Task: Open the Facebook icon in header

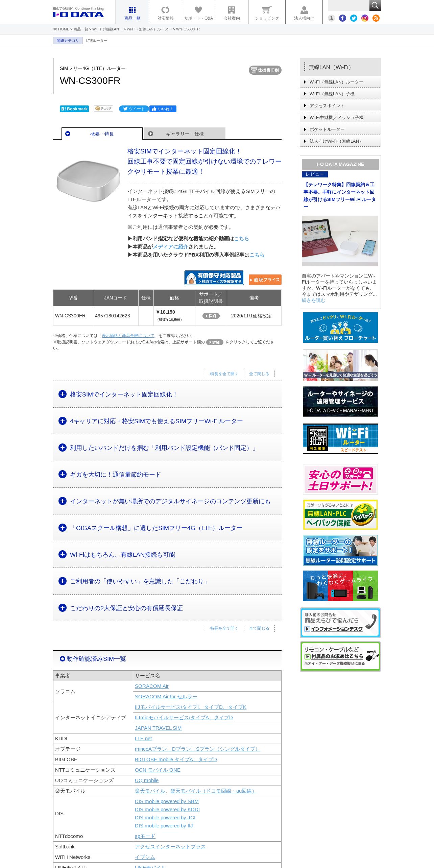Action: click(342, 18)
